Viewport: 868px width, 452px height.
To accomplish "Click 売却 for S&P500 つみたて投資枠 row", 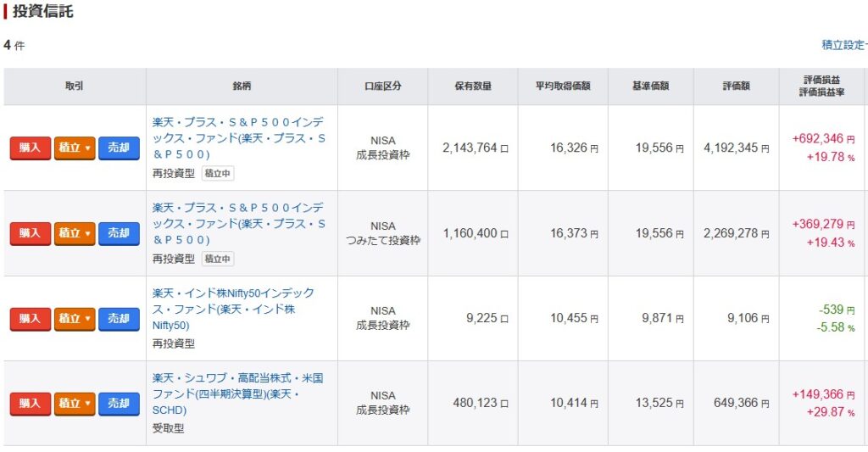I will pyautogui.click(x=119, y=233).
